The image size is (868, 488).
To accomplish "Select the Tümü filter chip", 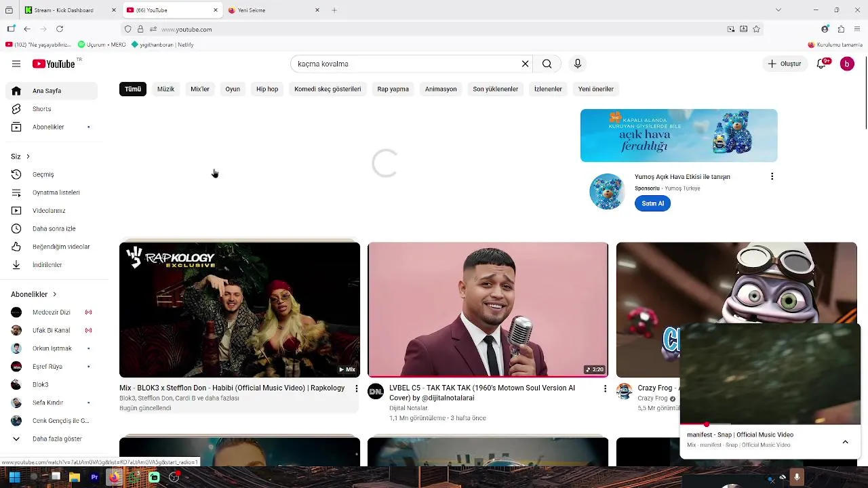I will point(133,89).
